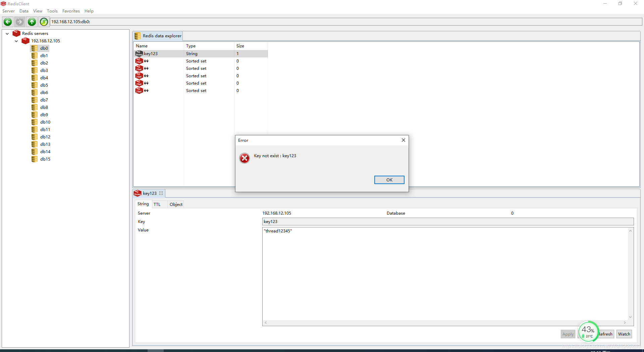Open the Data menu
Screen dimensions: 644x352
[x=24, y=11]
